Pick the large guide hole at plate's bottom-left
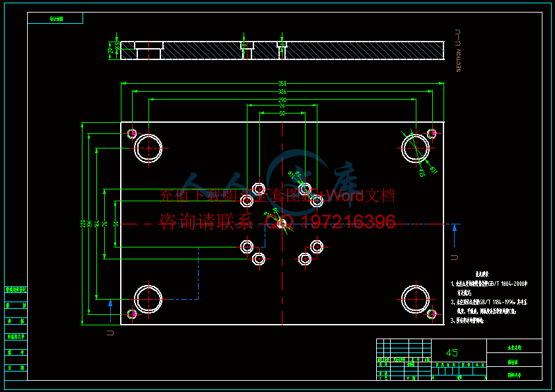 click(x=148, y=299)
